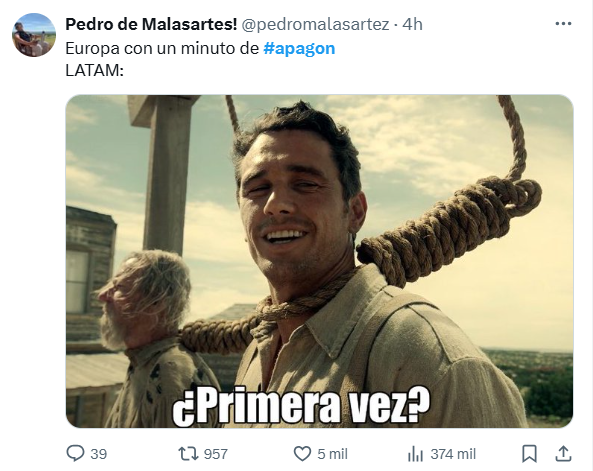Open the @pedromalasartez handle link
Screen dimensions: 593x471
[315, 25]
